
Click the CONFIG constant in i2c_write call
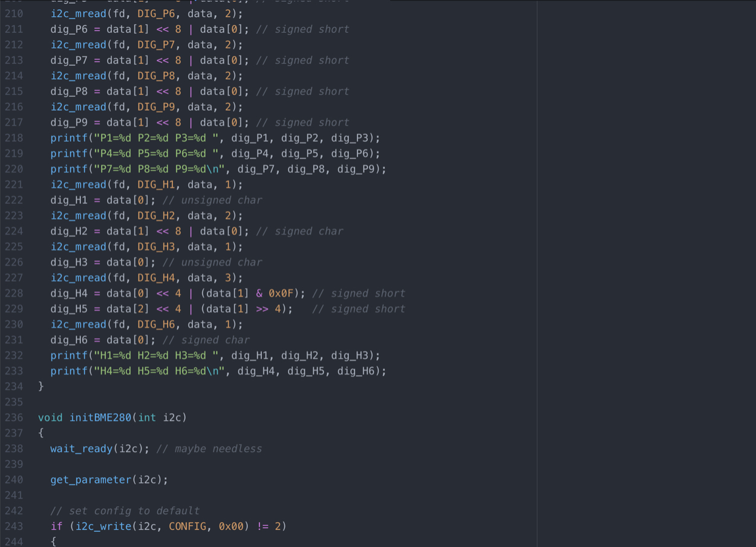coord(187,526)
